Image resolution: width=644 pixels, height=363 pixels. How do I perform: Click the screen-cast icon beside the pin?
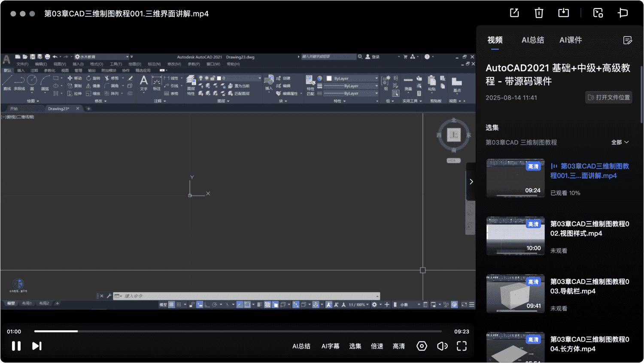(x=598, y=13)
